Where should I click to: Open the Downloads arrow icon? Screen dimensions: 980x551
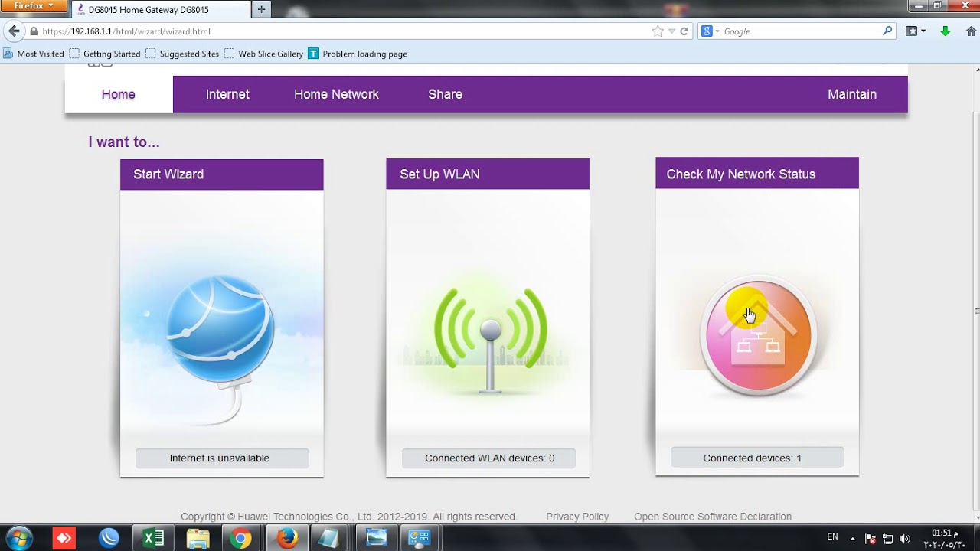click(x=946, y=31)
